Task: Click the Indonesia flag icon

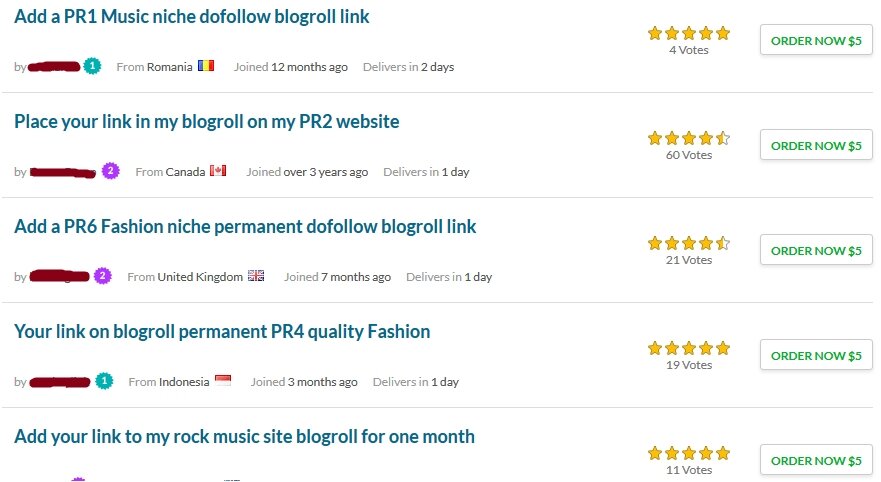Action: coord(222,382)
